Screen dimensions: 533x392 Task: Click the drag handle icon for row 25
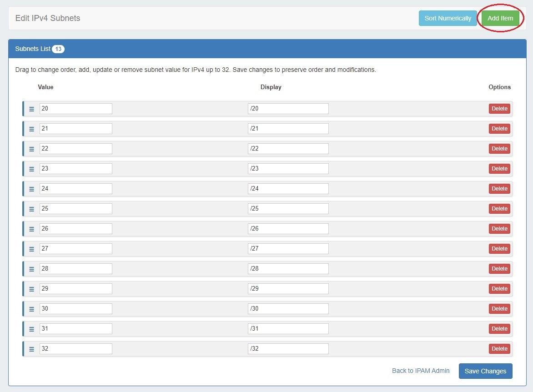tap(31, 209)
